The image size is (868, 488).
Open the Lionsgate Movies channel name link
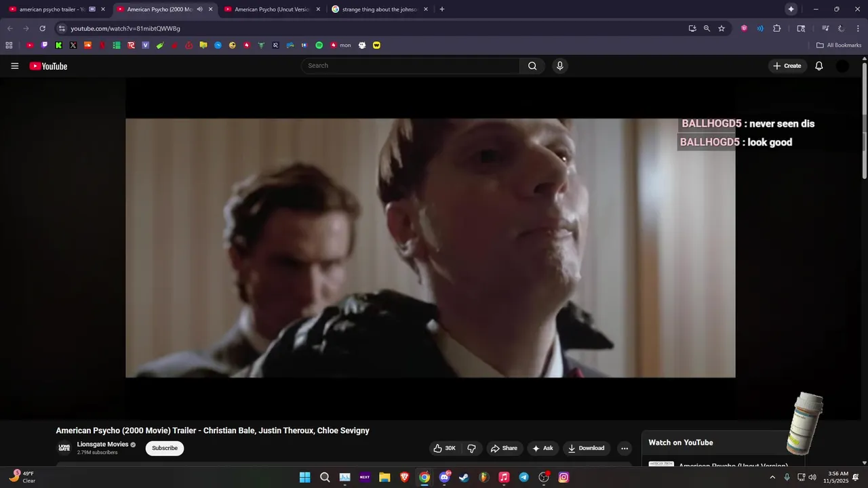[x=102, y=445]
